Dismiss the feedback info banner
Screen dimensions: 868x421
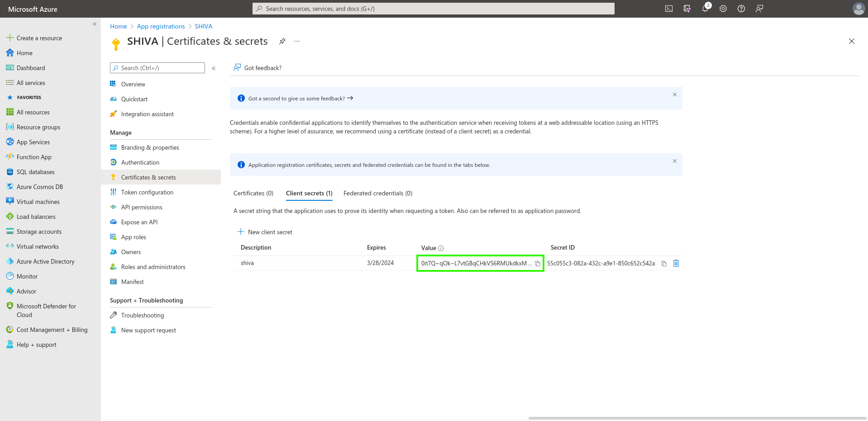(x=674, y=95)
